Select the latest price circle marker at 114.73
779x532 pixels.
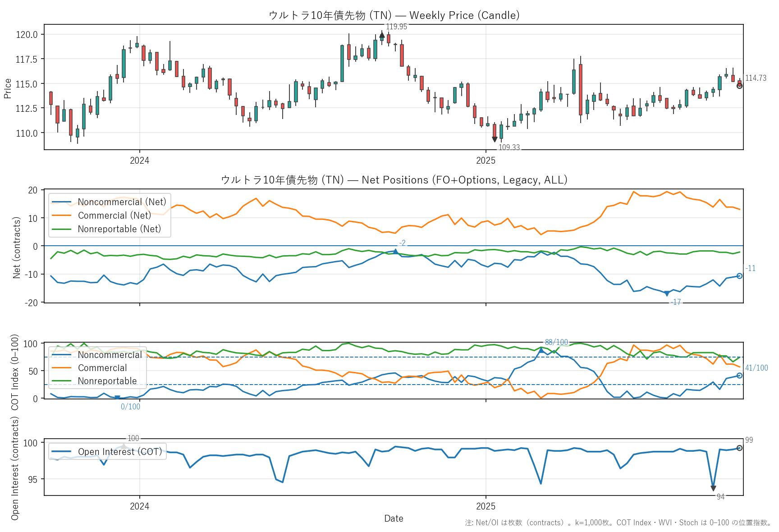click(739, 86)
